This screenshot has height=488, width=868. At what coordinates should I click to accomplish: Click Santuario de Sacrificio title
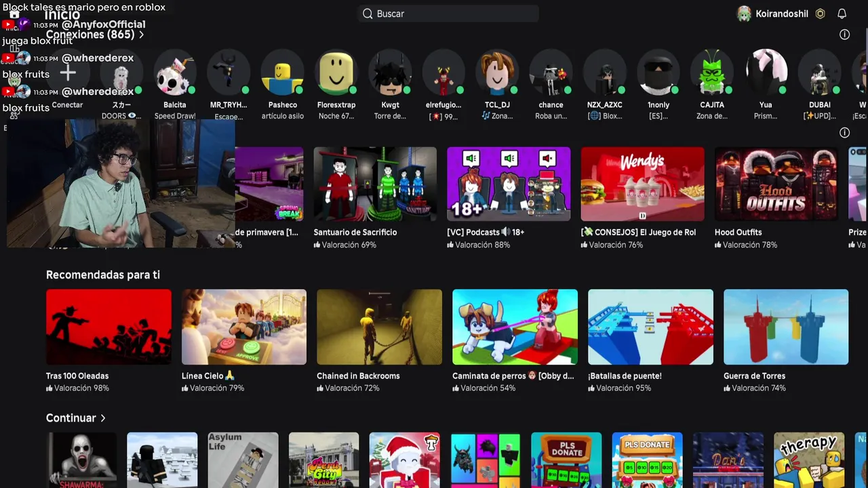point(355,232)
